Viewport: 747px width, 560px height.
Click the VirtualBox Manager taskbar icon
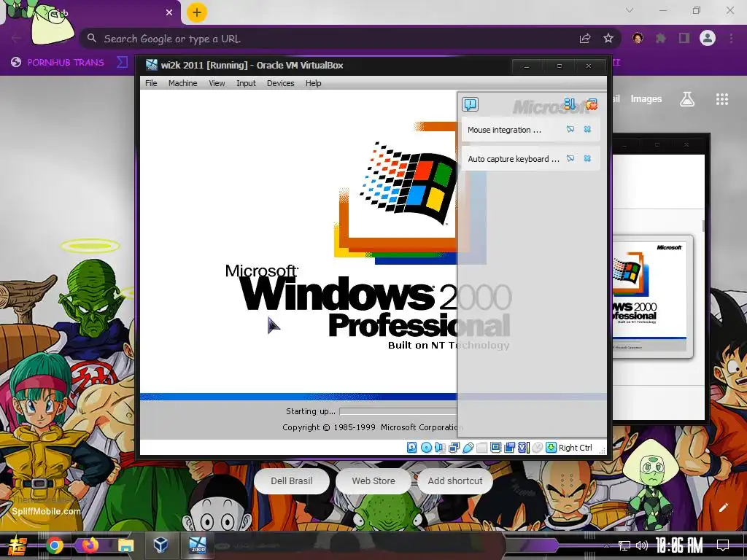(x=161, y=545)
